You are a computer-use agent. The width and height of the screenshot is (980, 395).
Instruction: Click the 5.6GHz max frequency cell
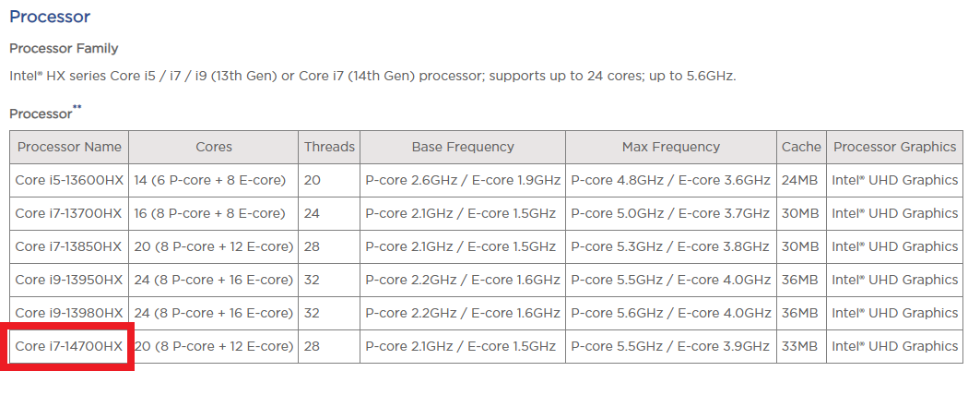(x=670, y=313)
